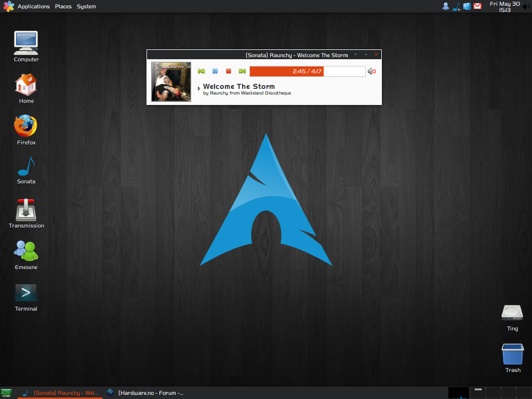Select the Firefox desktop icon
This screenshot has height=399, width=532.
[x=26, y=130]
